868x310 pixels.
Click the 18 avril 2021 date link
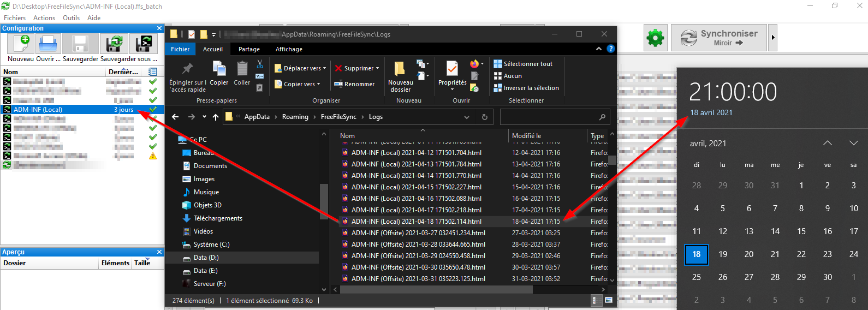click(711, 112)
